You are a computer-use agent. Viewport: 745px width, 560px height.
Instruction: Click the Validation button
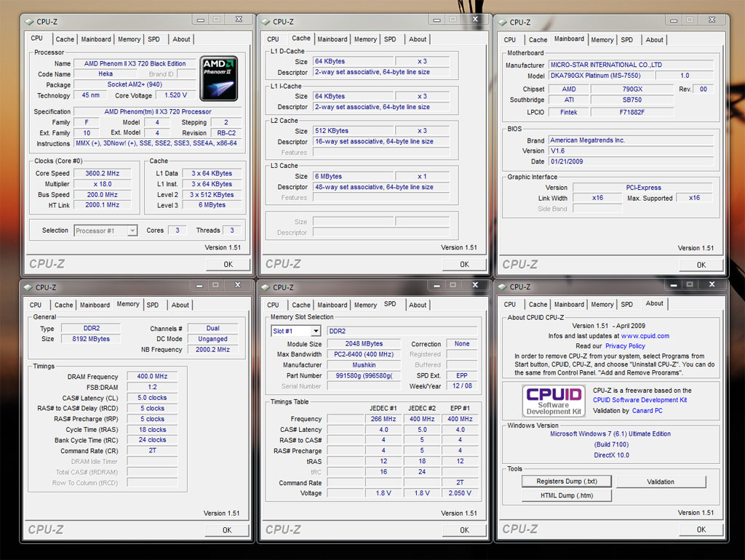pos(661,481)
